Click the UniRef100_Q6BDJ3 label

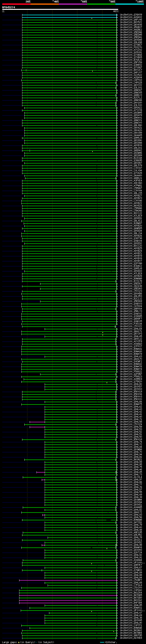(131, 95)
